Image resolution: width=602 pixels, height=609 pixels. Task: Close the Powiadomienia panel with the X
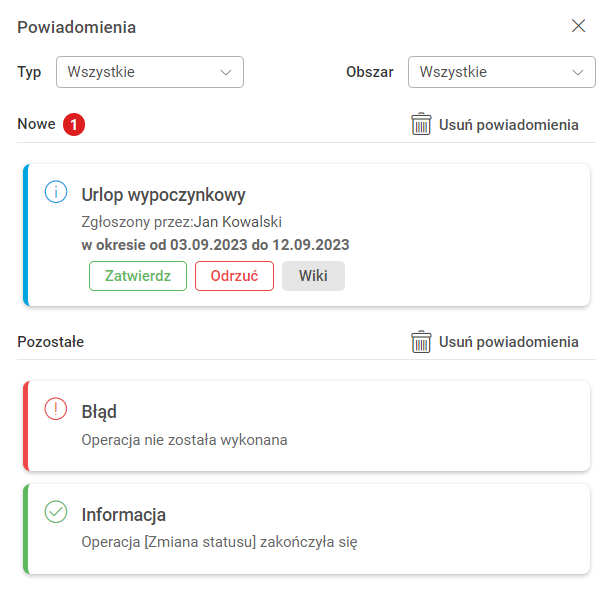click(x=578, y=26)
